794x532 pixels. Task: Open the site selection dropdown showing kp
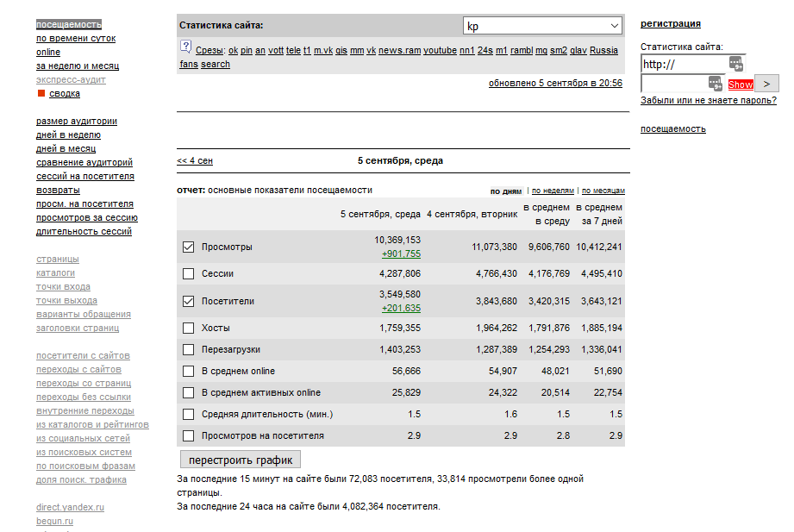pos(542,26)
